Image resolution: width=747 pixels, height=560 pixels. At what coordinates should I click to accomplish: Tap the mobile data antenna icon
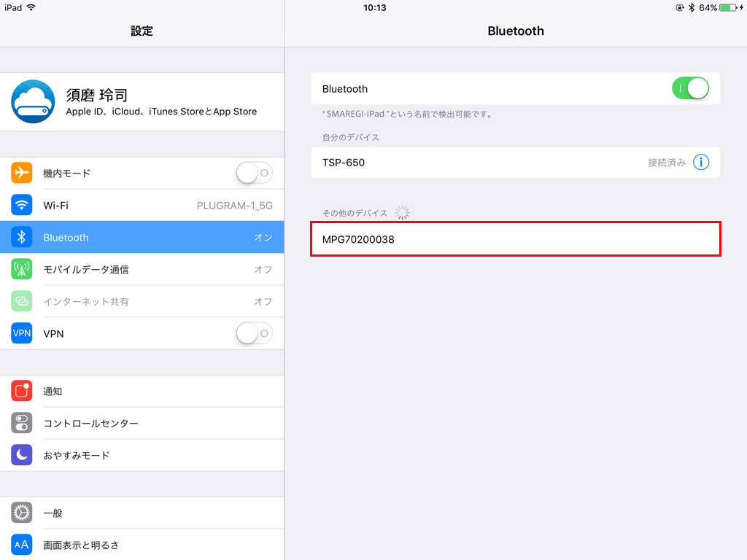[x=21, y=269]
